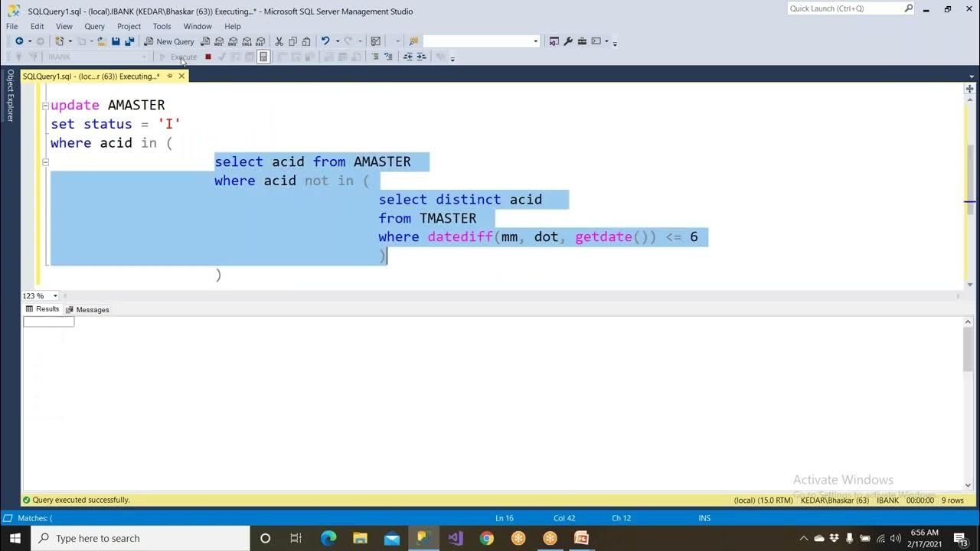Open the View menu
980x551 pixels.
[x=64, y=26]
